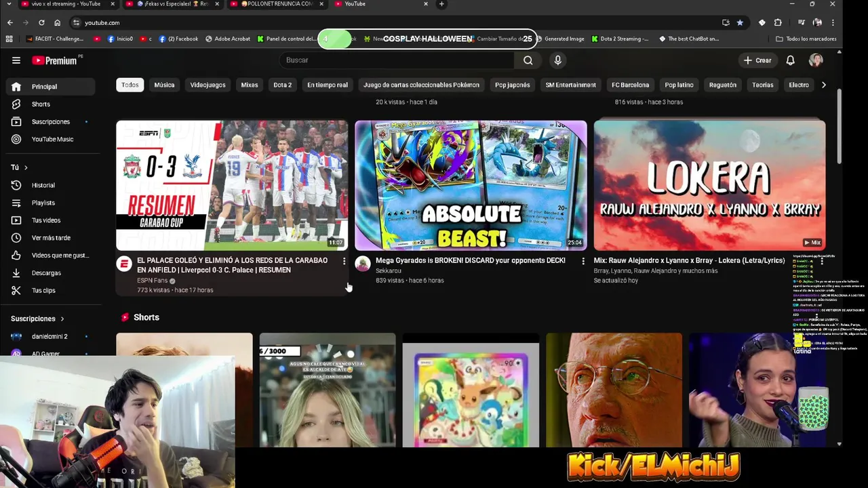Select the FC Barcelona filter chip

point(630,85)
